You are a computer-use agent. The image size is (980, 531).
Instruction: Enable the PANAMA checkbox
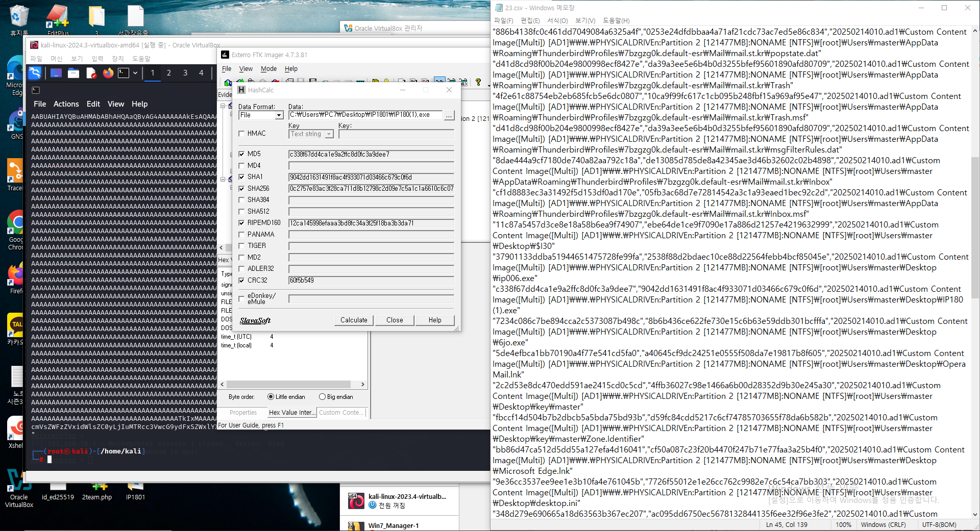click(x=241, y=235)
